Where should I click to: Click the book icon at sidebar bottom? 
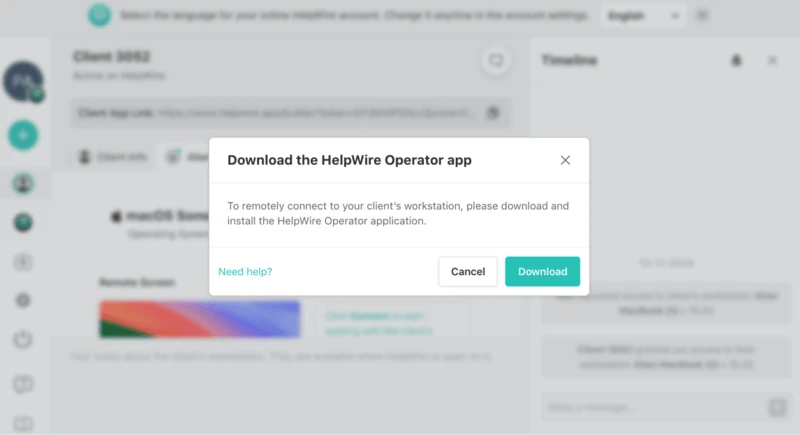(x=23, y=423)
